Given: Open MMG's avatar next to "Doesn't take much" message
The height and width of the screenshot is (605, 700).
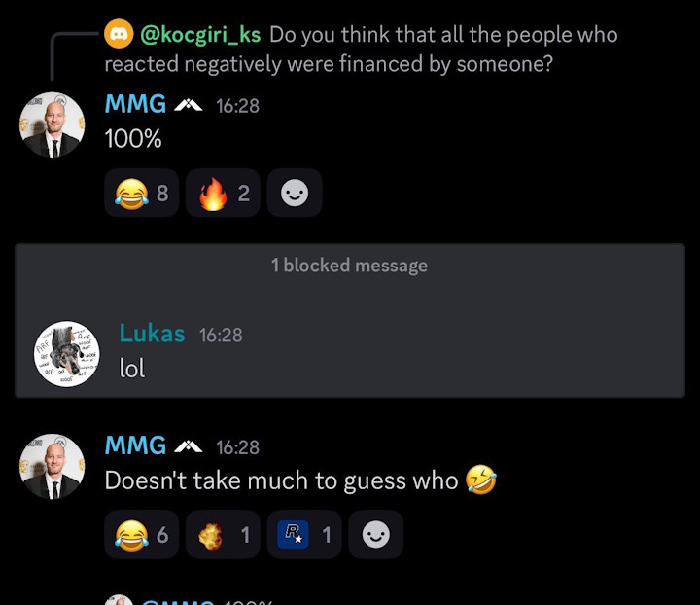Looking at the screenshot, I should pyautogui.click(x=52, y=467).
